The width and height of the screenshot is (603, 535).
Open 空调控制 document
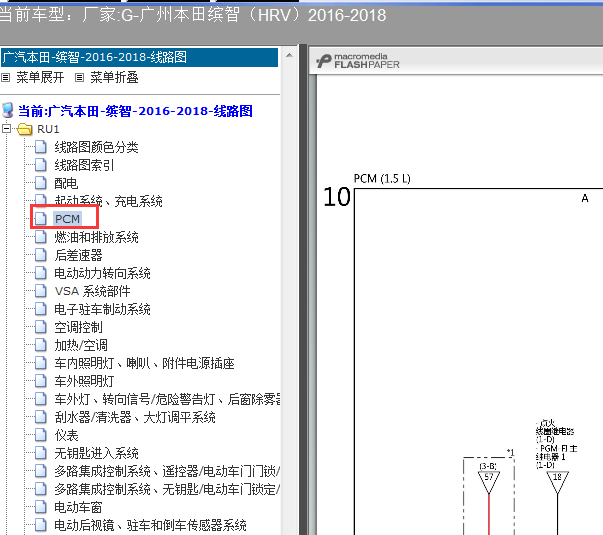point(78,327)
